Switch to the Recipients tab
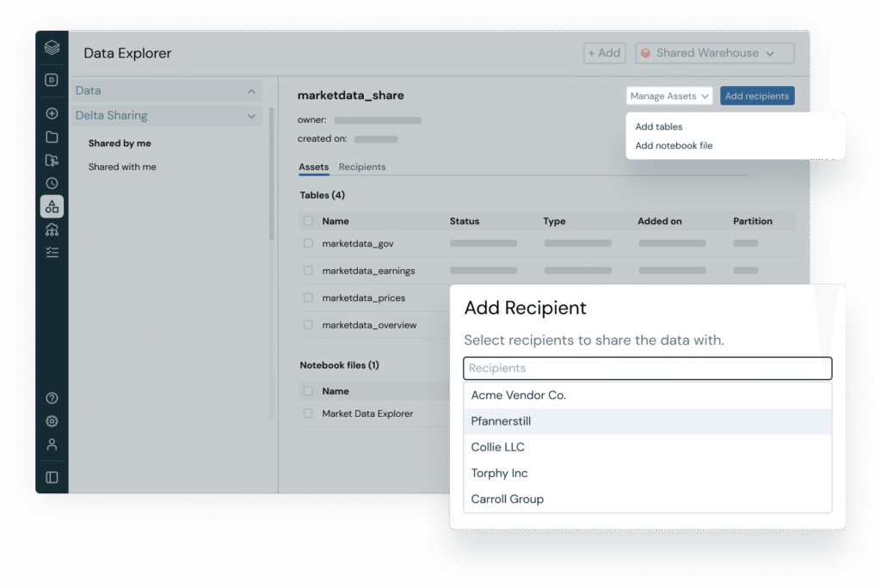881x588 pixels. coord(362,167)
